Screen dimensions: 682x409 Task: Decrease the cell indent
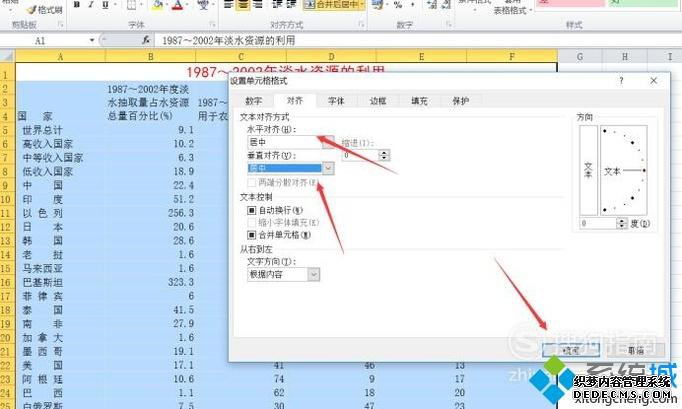pyautogui.click(x=277, y=4)
